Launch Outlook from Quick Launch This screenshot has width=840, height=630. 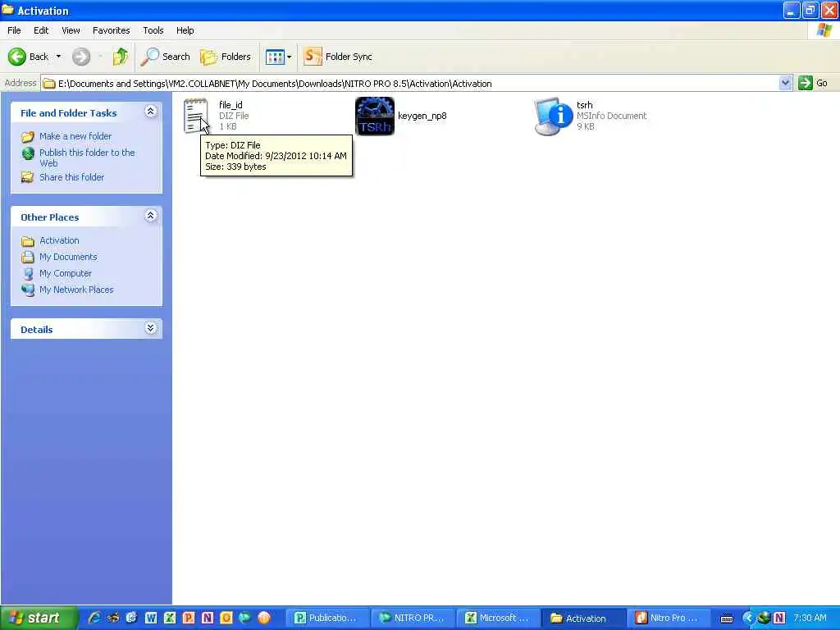[x=226, y=618]
